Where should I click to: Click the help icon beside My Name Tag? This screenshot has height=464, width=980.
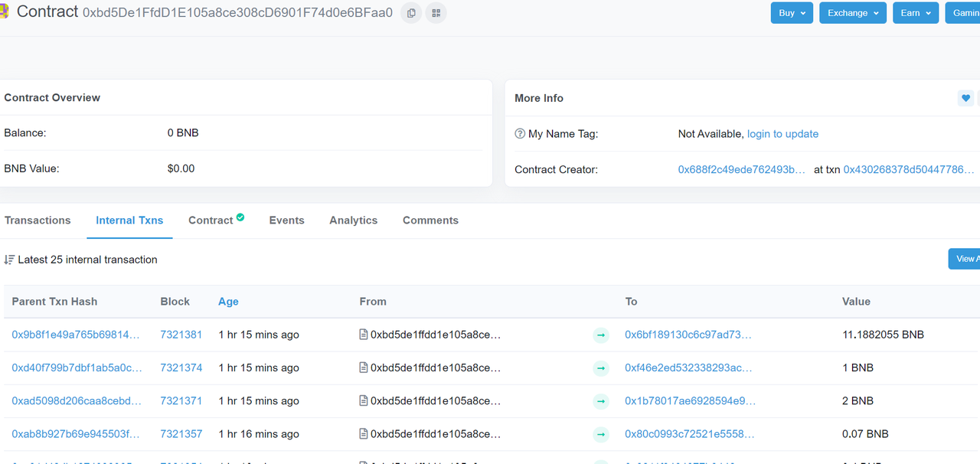click(x=520, y=134)
